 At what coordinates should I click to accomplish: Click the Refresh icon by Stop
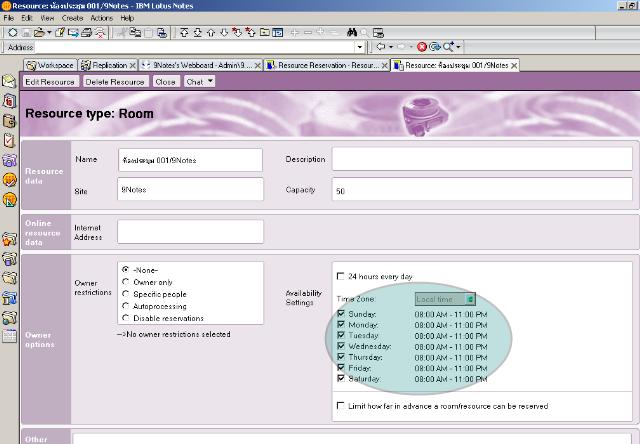[435, 47]
